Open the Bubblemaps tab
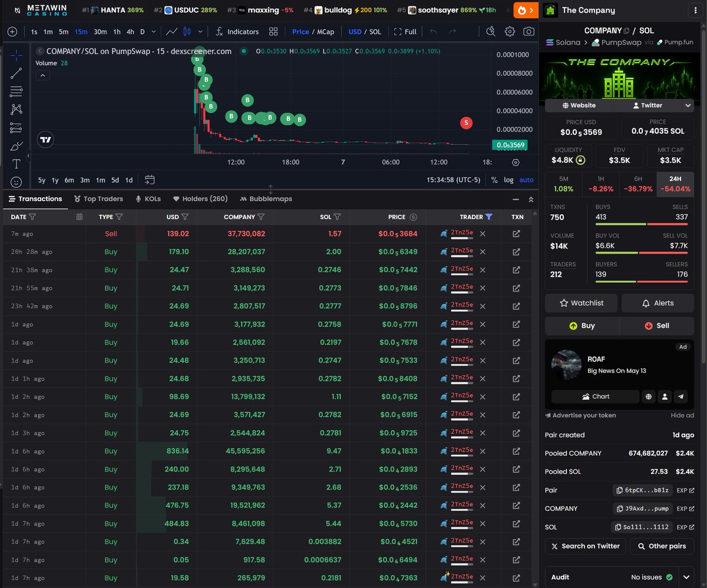The height and width of the screenshot is (588, 707). click(266, 199)
